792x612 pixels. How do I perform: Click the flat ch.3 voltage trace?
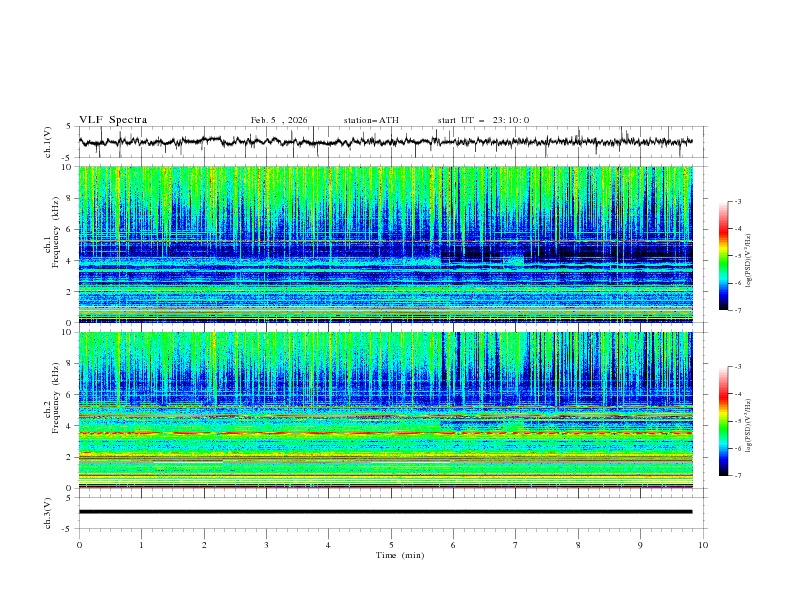pyautogui.click(x=385, y=512)
